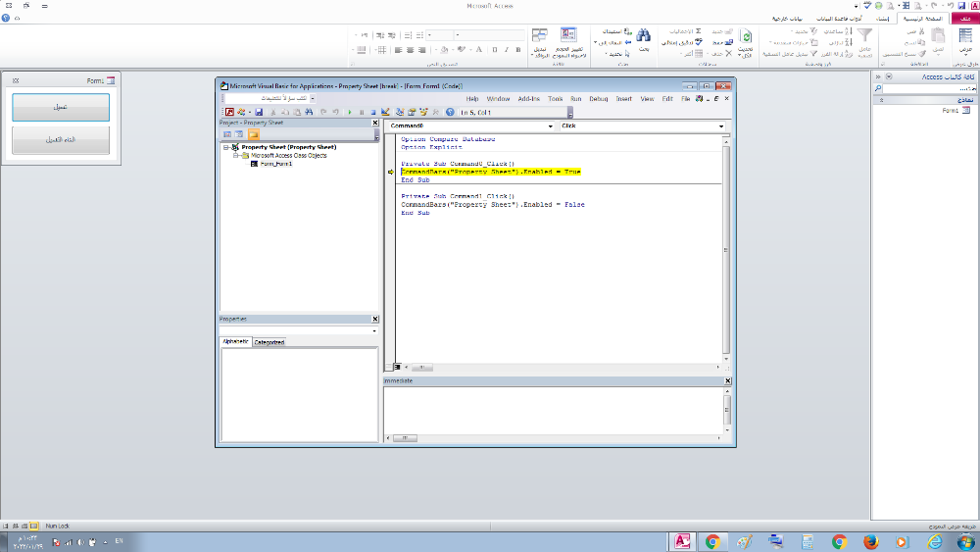This screenshot has height=552, width=980.
Task: Click code window vertical scrollbar
Action: click(725, 250)
